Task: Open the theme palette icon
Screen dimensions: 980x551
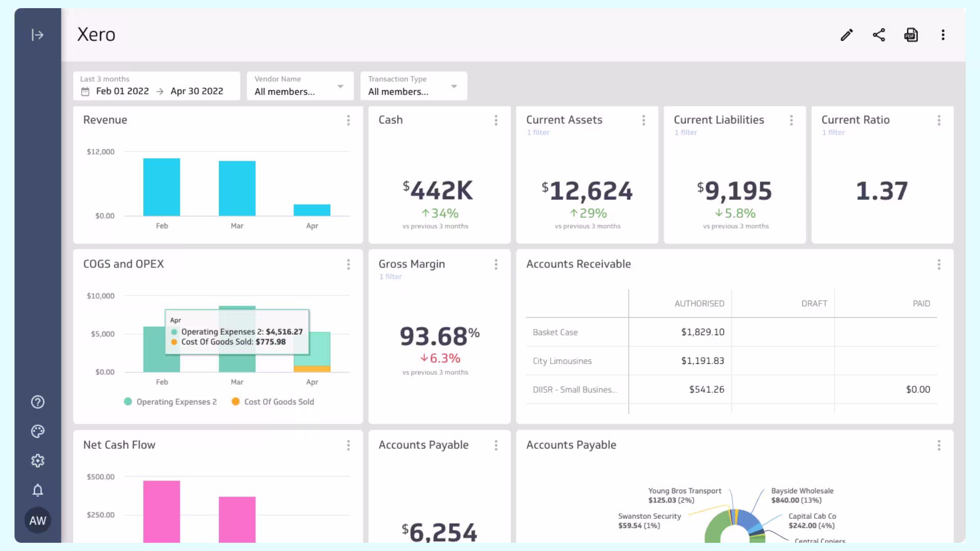Action: click(x=37, y=432)
